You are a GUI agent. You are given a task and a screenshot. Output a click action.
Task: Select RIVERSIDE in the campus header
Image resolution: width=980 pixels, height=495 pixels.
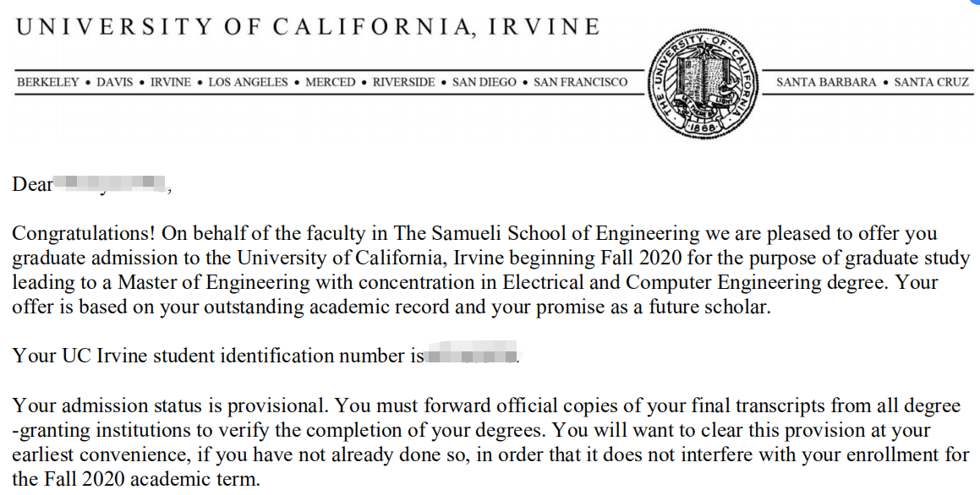[x=403, y=83]
